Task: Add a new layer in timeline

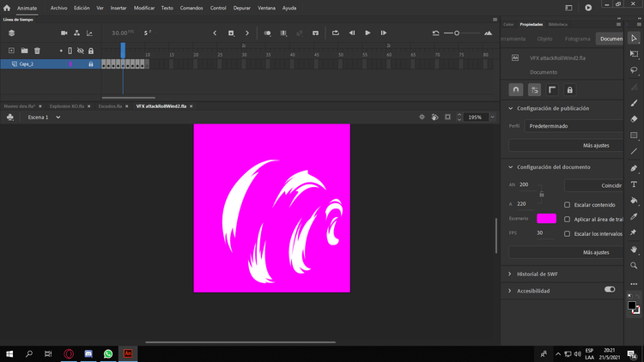Action: point(11,51)
